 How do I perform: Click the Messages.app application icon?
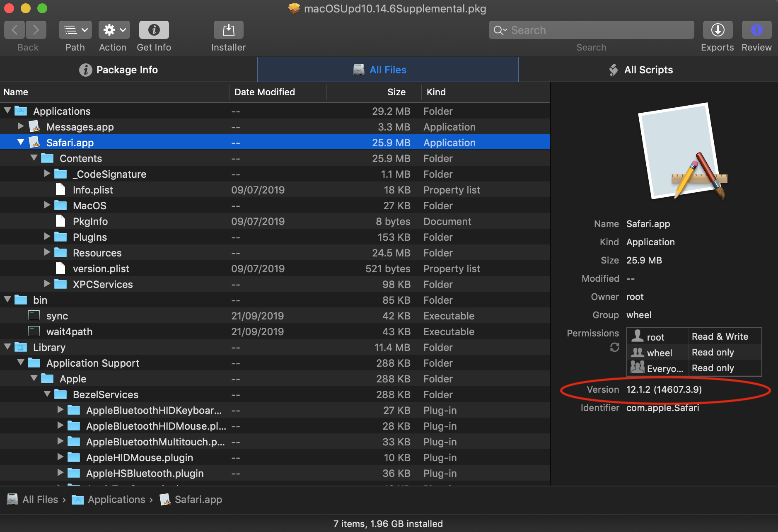[x=34, y=126]
